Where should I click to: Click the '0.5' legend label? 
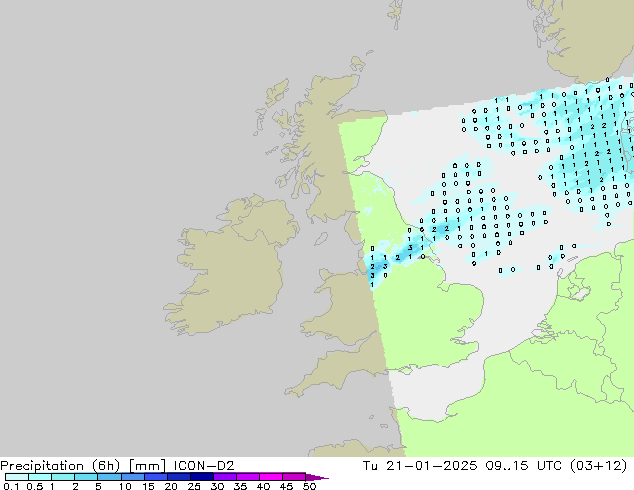point(35,486)
